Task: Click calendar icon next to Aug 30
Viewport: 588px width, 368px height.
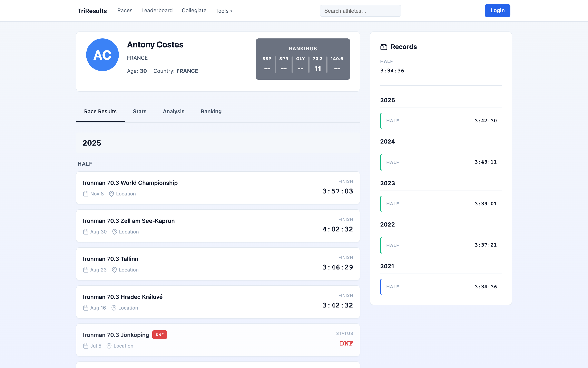Action: tap(86, 232)
